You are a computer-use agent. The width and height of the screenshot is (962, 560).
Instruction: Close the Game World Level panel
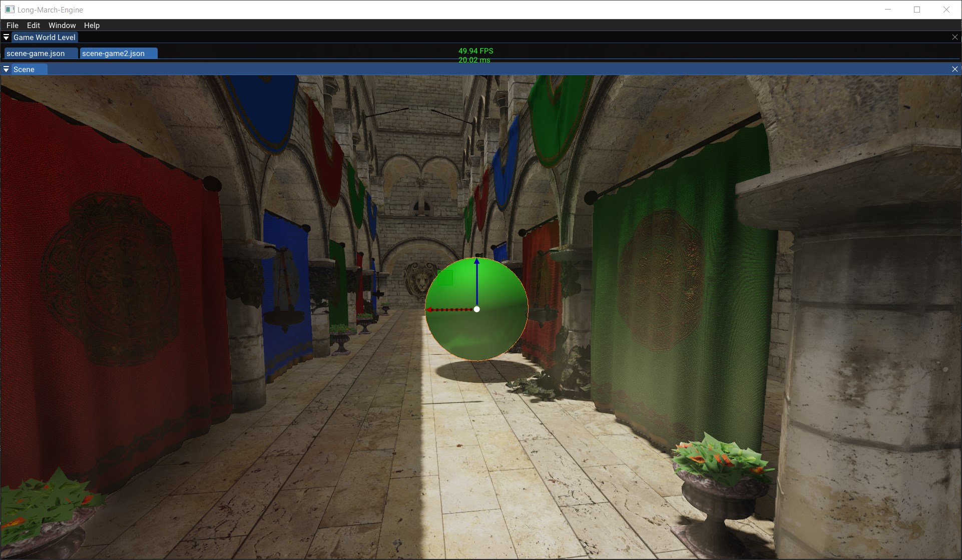(954, 37)
